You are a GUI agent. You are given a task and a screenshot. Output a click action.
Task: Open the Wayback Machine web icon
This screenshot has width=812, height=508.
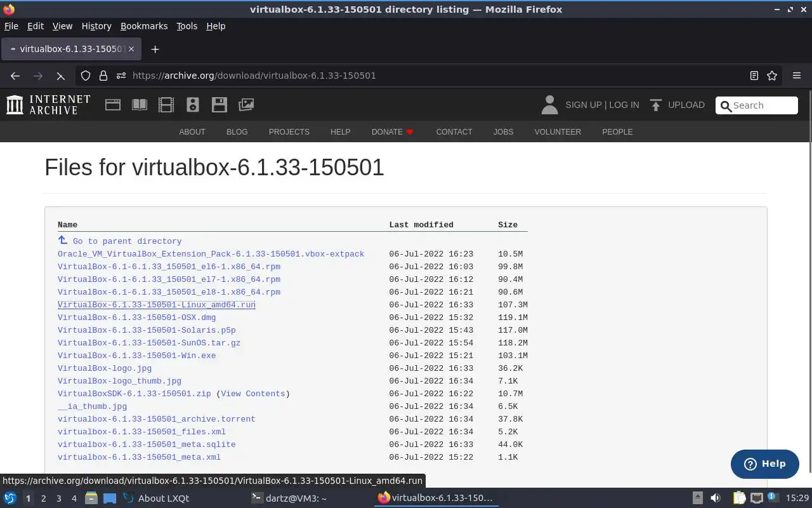(x=113, y=105)
